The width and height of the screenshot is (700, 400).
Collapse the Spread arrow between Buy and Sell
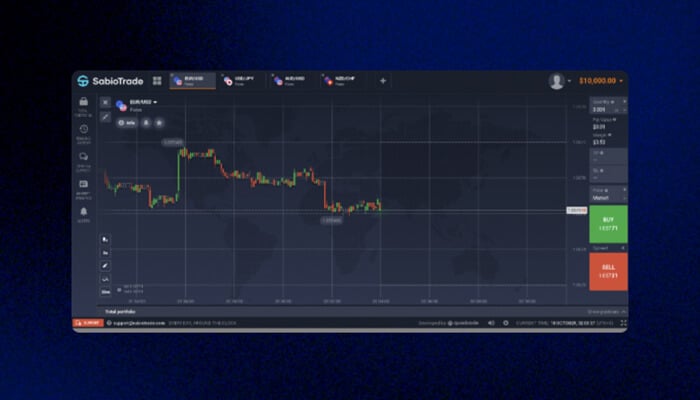click(623, 248)
